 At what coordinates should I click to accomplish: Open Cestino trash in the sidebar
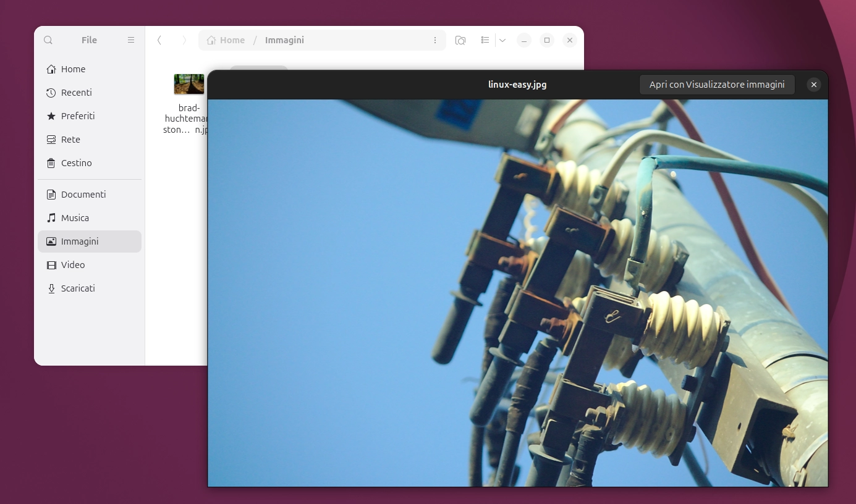(x=90, y=163)
